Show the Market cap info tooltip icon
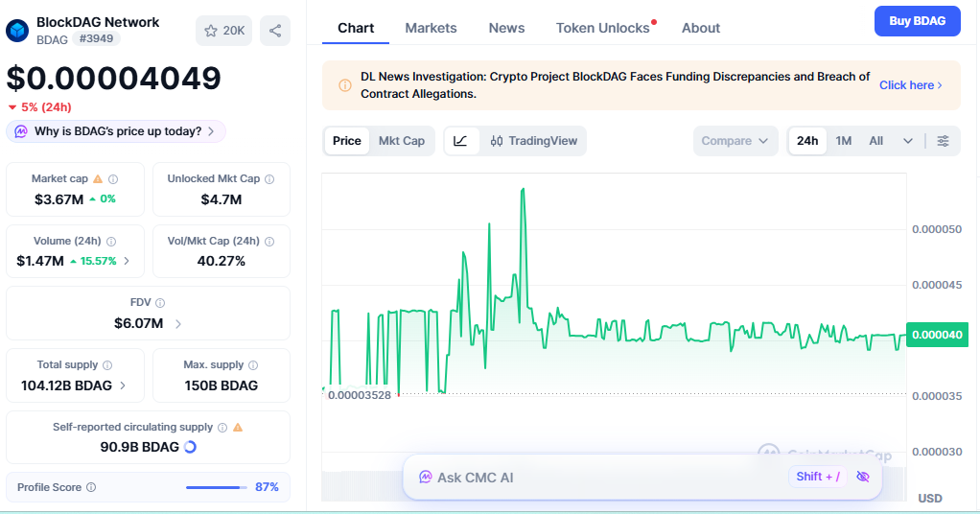The width and height of the screenshot is (980, 514). coord(113,178)
